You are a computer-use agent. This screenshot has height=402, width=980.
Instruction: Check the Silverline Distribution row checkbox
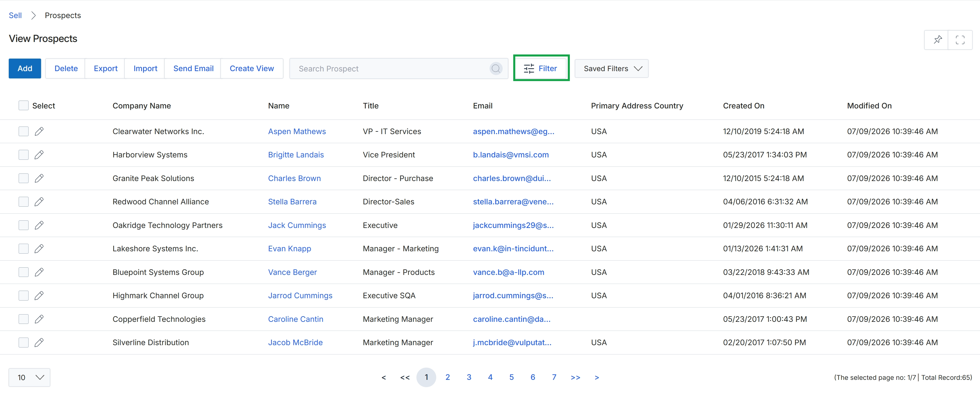[x=24, y=343]
